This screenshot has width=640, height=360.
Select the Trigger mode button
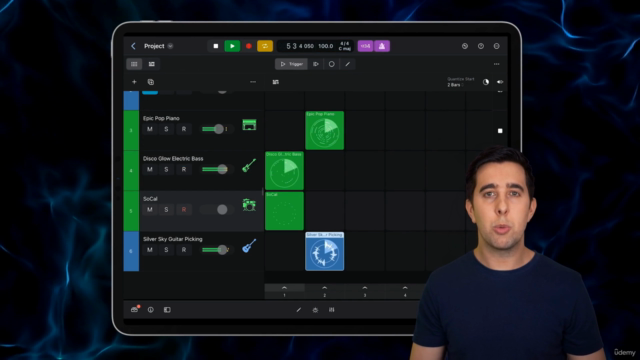point(291,64)
